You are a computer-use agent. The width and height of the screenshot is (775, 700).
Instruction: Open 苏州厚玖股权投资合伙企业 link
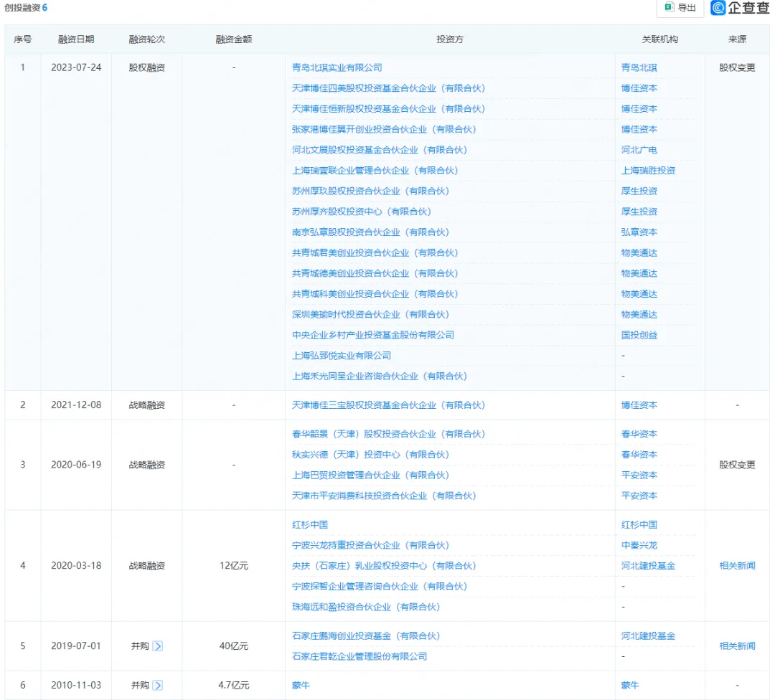click(x=370, y=191)
